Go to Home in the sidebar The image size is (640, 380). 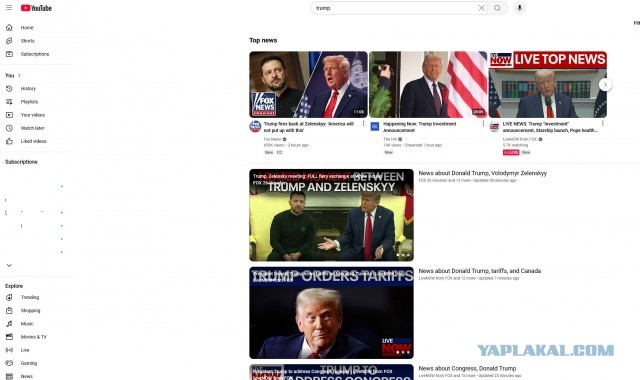tap(27, 28)
